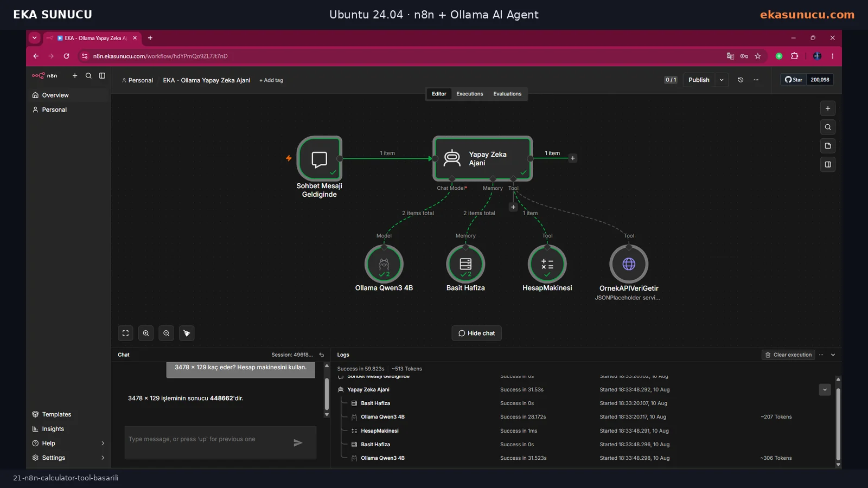Select the Sohbet Mesaji Geldiginde trigger node
868x488 pixels.
[320, 158]
